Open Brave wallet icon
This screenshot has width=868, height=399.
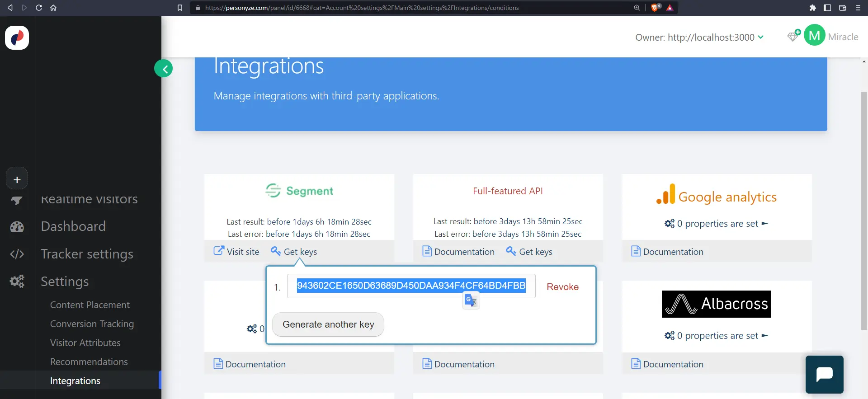(x=843, y=8)
